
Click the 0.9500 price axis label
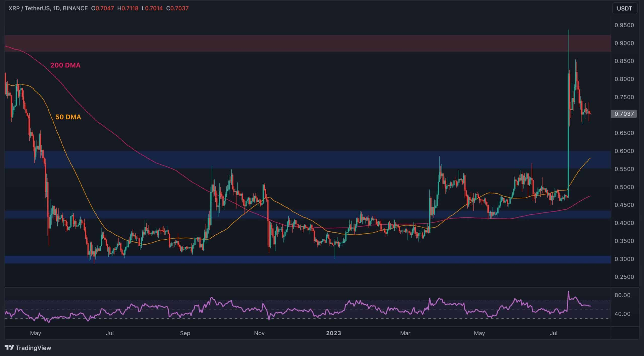click(624, 25)
